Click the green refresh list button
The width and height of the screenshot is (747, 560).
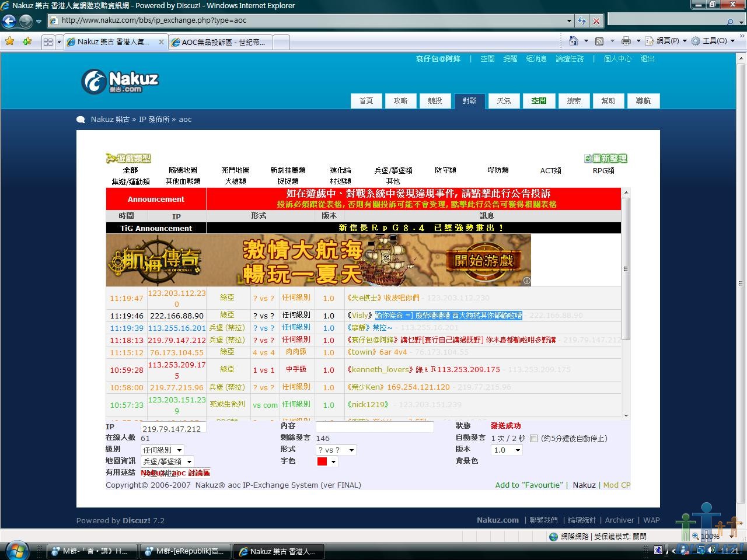pos(606,158)
